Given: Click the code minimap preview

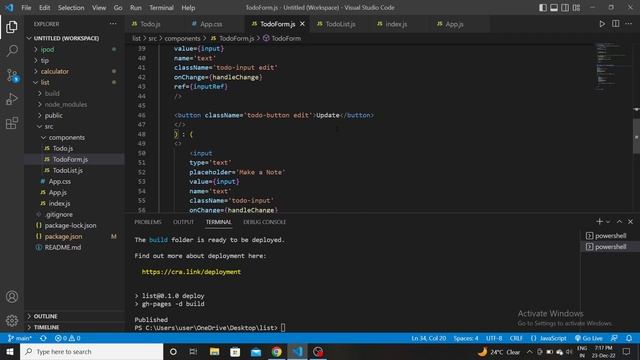Looking at the screenshot, I should 611,66.
